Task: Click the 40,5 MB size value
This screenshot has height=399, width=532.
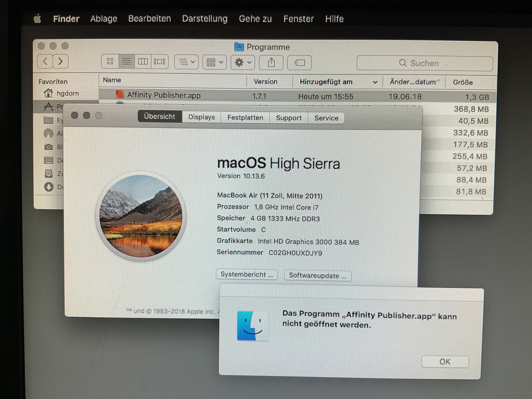Action: 473,121
